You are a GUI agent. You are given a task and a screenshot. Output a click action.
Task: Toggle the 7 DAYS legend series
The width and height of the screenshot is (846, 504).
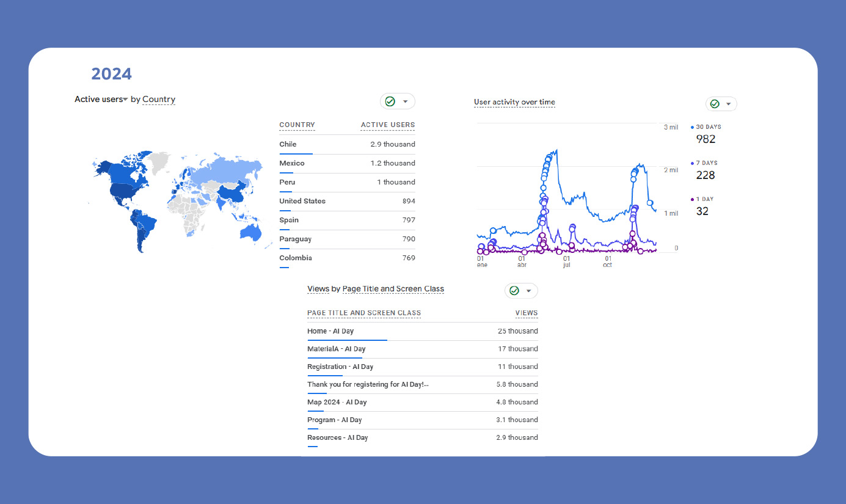[706, 163]
